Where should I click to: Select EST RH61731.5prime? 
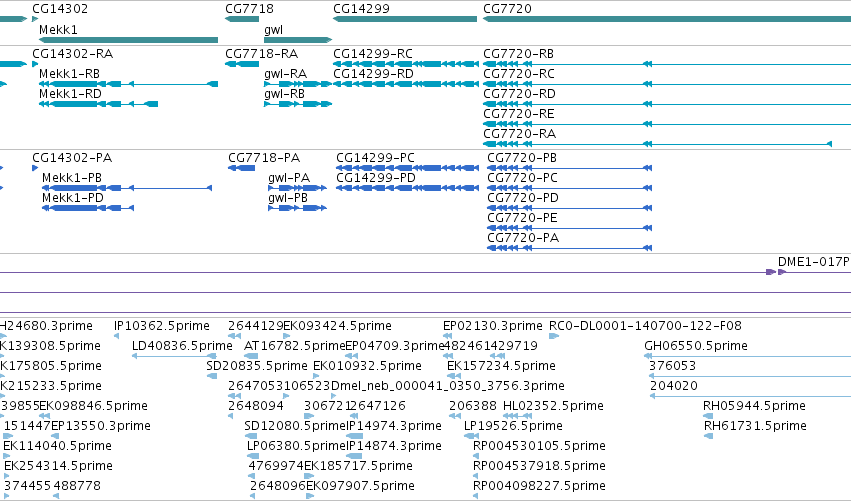755,426
